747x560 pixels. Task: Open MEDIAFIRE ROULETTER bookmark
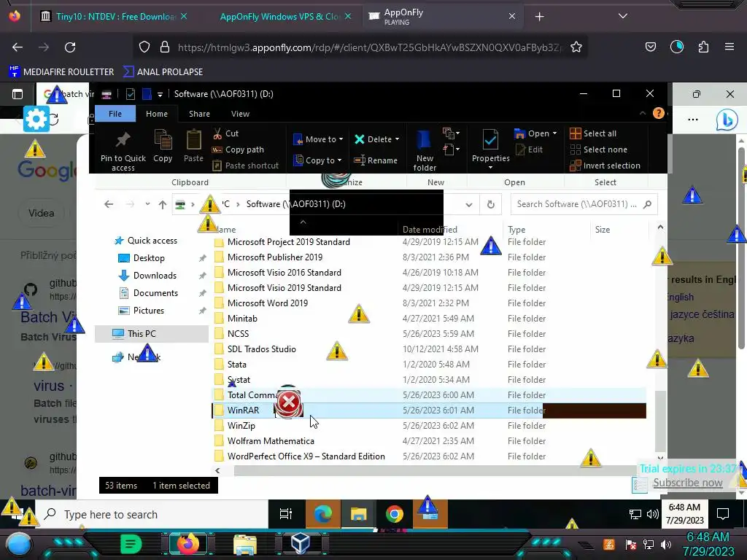[x=61, y=72]
